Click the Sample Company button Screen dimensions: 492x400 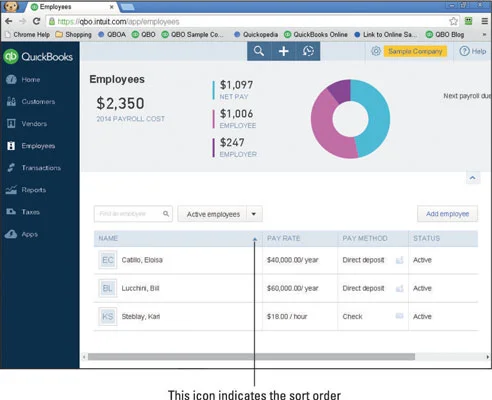(x=415, y=51)
